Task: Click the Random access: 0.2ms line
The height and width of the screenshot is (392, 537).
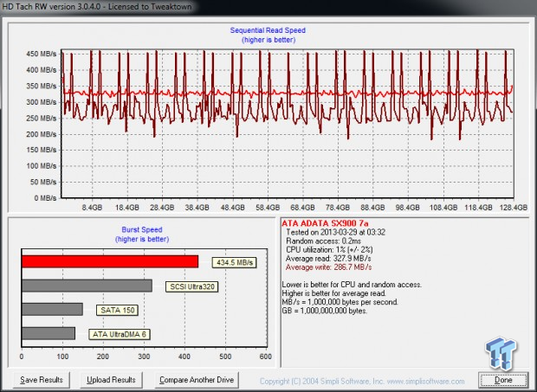Action: coord(323,241)
